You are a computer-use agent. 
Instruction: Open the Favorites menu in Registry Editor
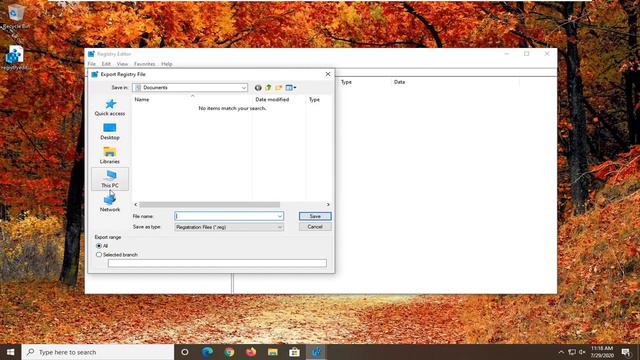point(144,64)
